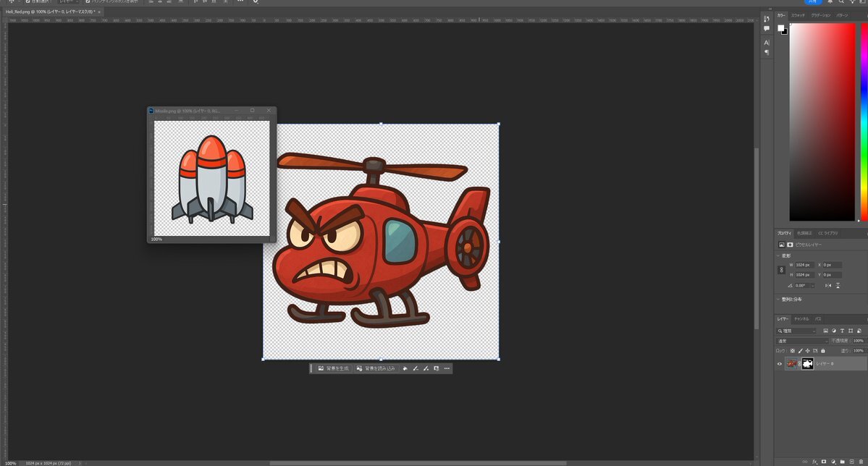Viewport: 868px width, 466px height.
Task: Toggle the bounding box display checkbox
Action: (x=88, y=1)
